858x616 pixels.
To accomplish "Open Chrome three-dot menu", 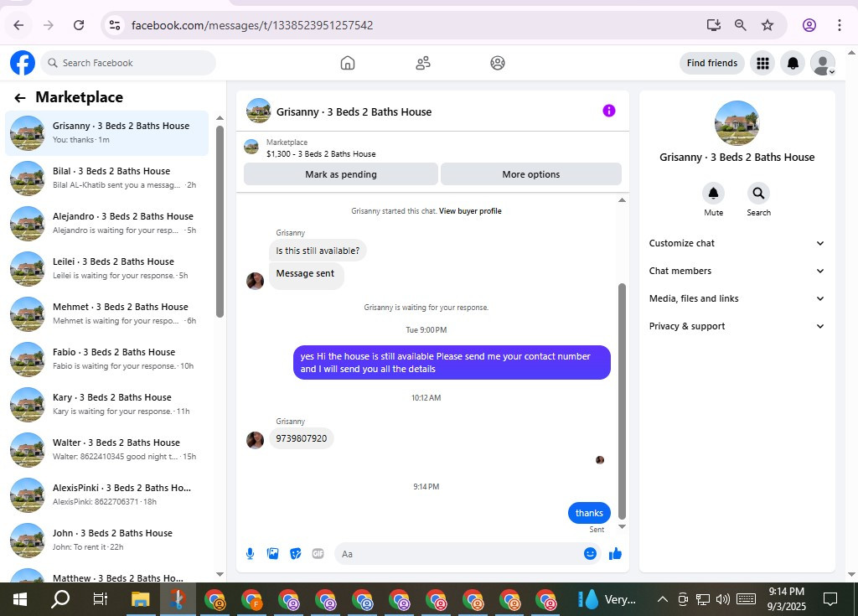I will pos(839,25).
